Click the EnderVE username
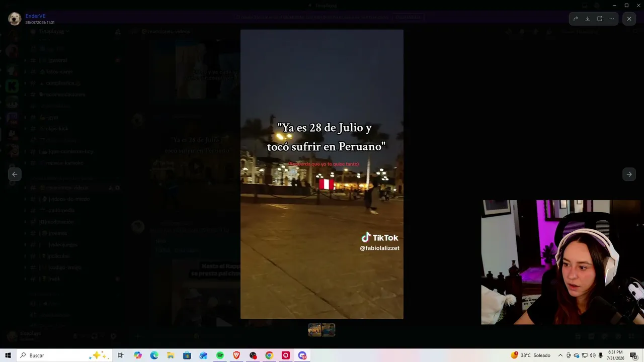 point(35,16)
